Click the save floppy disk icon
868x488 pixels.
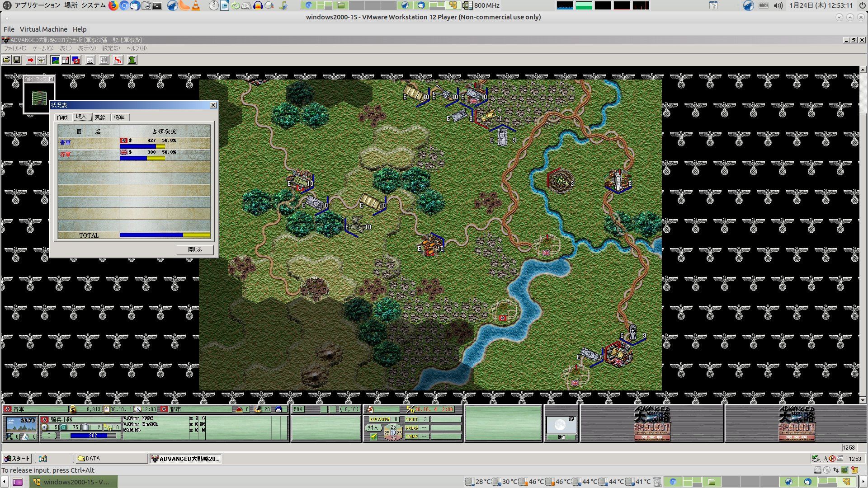(17, 60)
